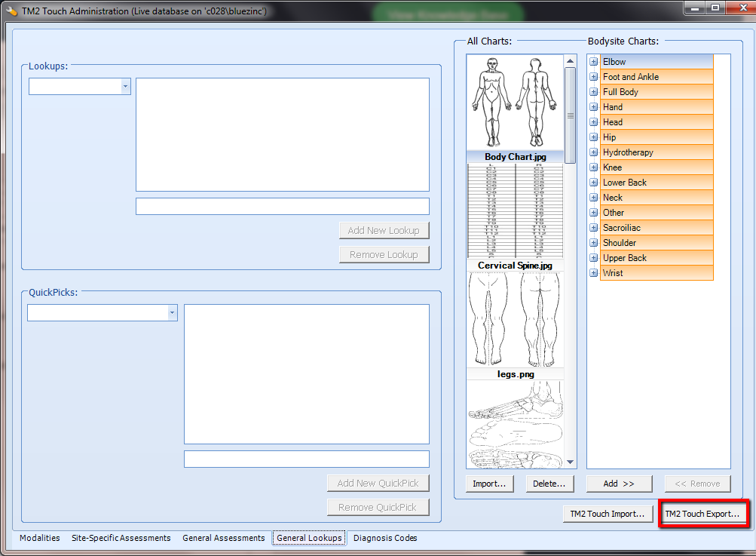Open the Site-Specific Assessments tab
756x556 pixels.
(x=121, y=538)
